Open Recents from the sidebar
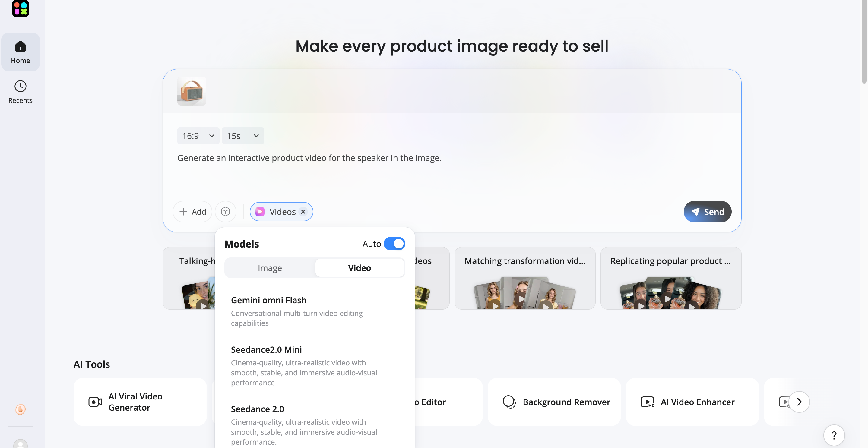Viewport: 868px width, 448px height. (21, 92)
